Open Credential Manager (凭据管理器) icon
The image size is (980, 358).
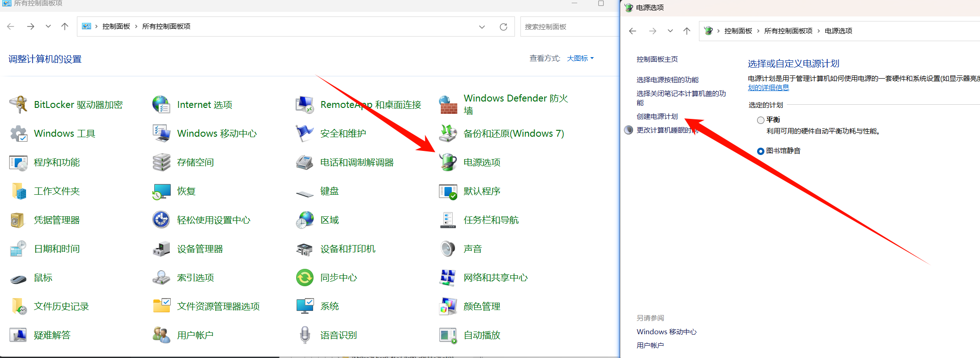[x=18, y=220]
